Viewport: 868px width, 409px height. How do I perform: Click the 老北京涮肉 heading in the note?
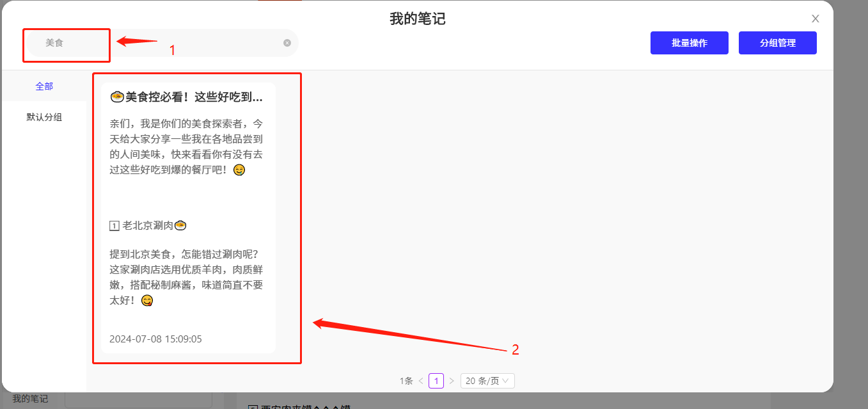tap(147, 226)
